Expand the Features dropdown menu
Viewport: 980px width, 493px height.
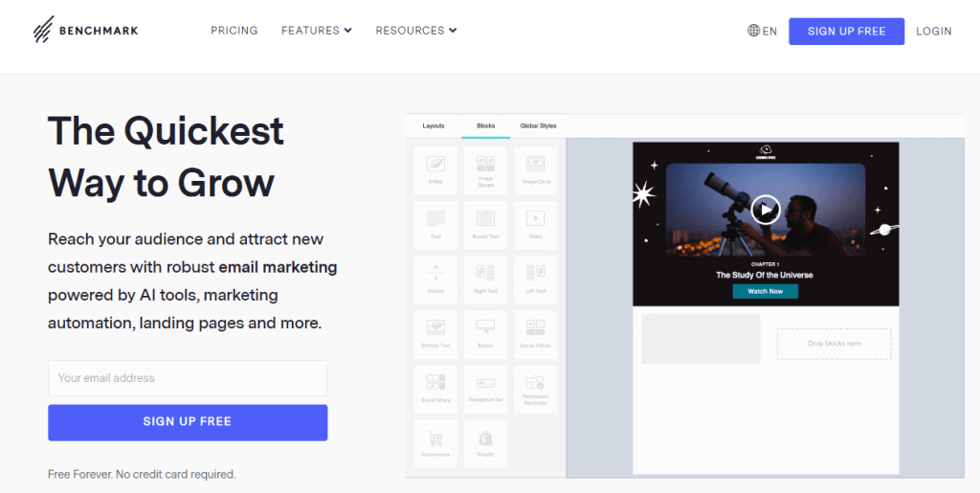click(x=316, y=31)
